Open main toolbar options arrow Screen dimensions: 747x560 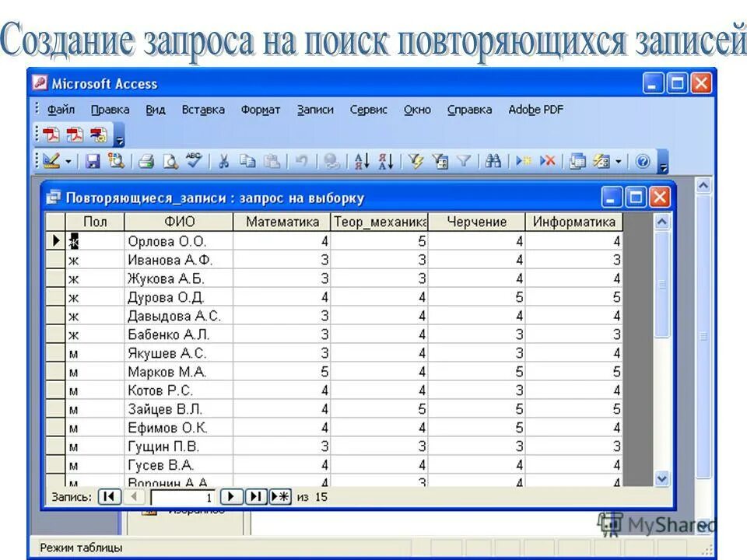click(663, 163)
